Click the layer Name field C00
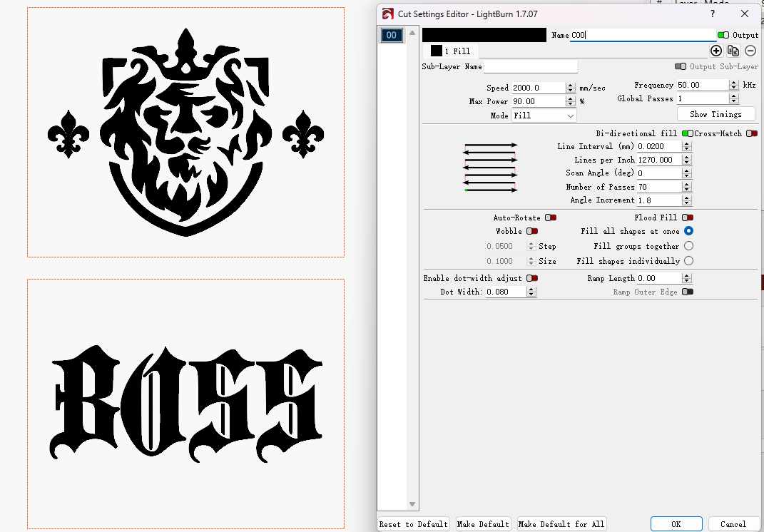The height and width of the screenshot is (532, 764). [x=643, y=35]
